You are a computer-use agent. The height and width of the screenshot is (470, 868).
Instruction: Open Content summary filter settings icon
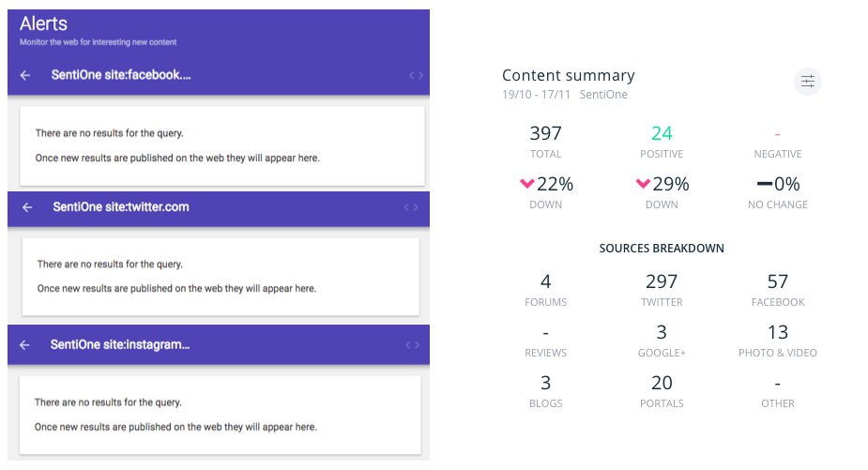(x=808, y=82)
